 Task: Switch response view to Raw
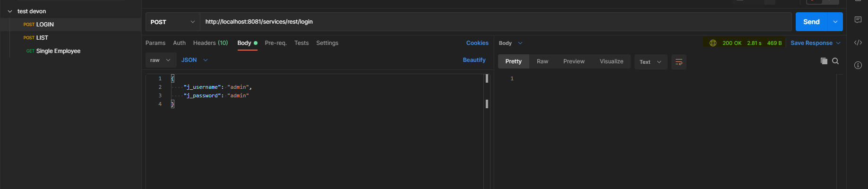(x=542, y=61)
